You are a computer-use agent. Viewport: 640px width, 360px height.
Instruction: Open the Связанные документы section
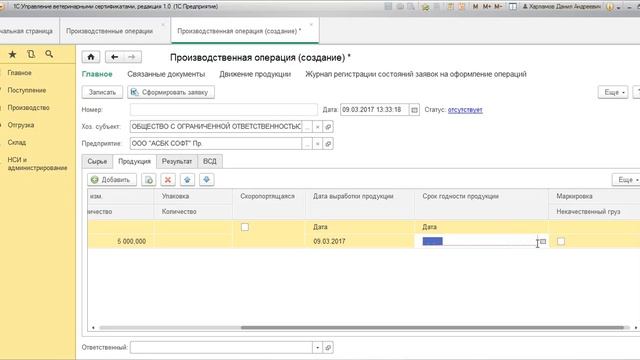click(x=166, y=74)
